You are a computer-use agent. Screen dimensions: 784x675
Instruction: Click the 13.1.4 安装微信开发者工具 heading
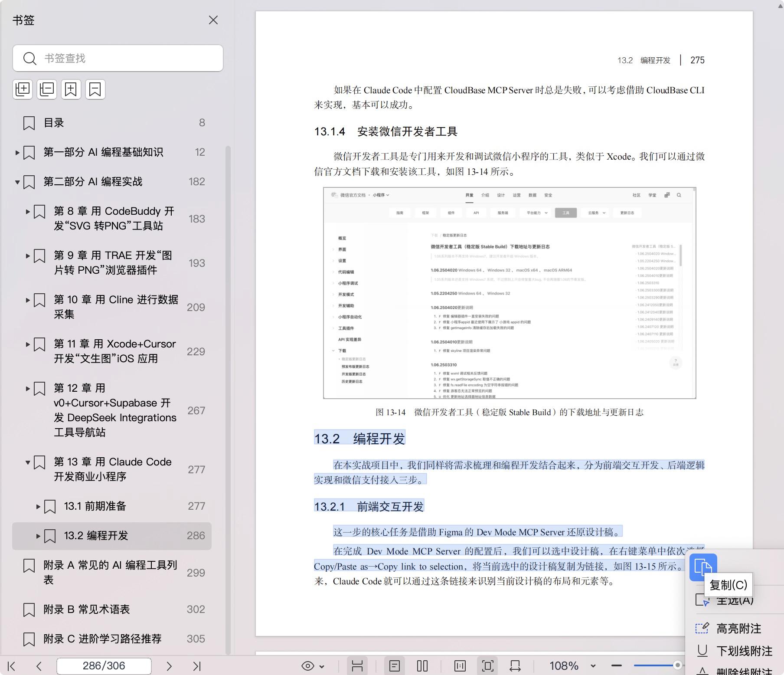(x=386, y=131)
